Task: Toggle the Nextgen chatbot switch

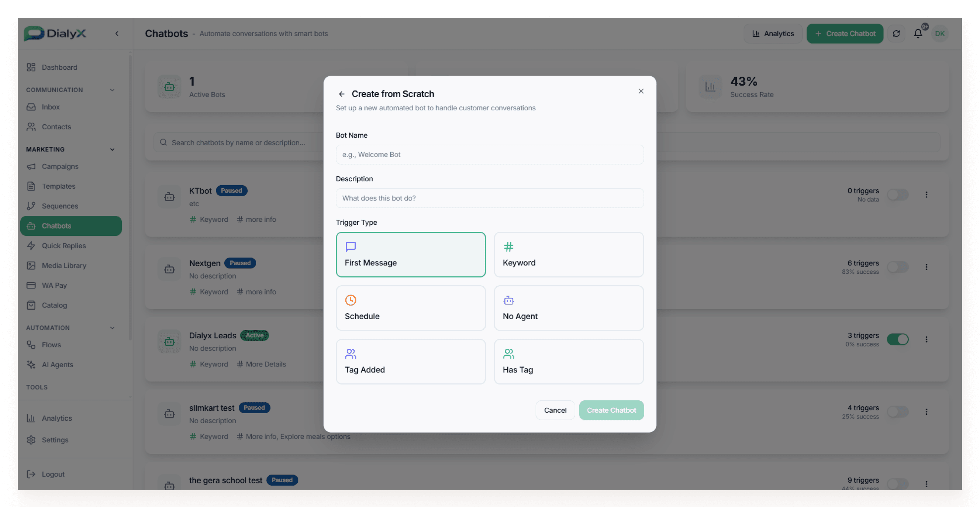Action: click(897, 267)
